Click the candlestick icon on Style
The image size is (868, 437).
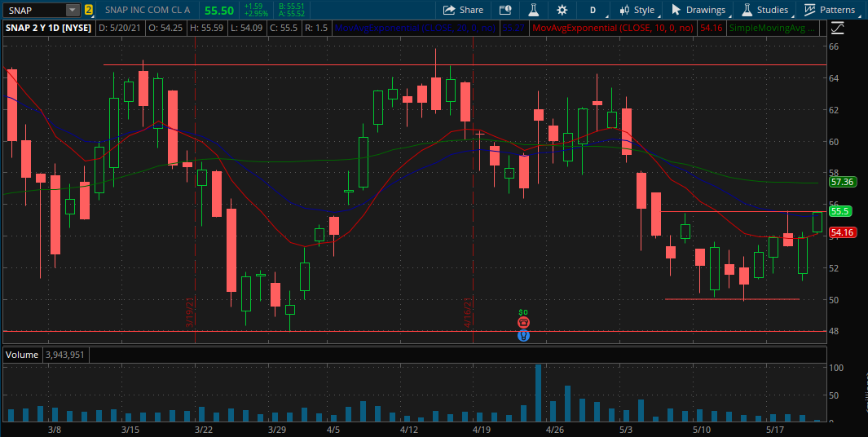625,10
